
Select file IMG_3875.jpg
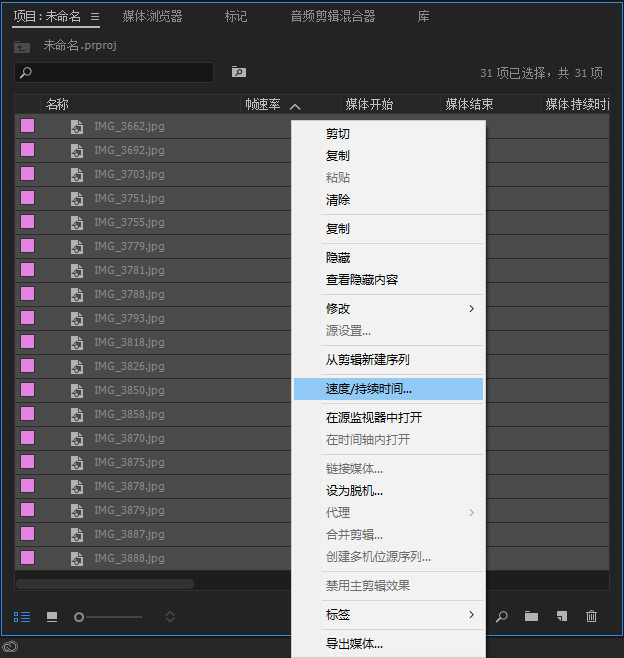coord(129,462)
